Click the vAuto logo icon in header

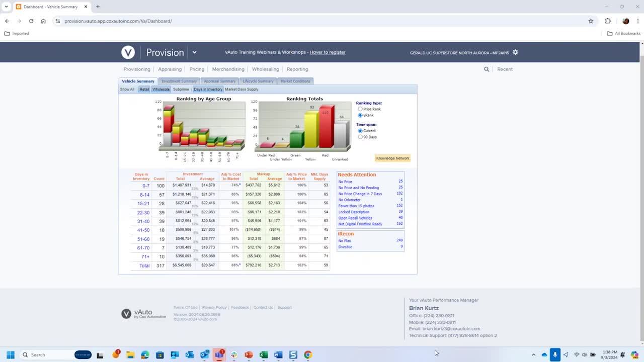click(128, 52)
